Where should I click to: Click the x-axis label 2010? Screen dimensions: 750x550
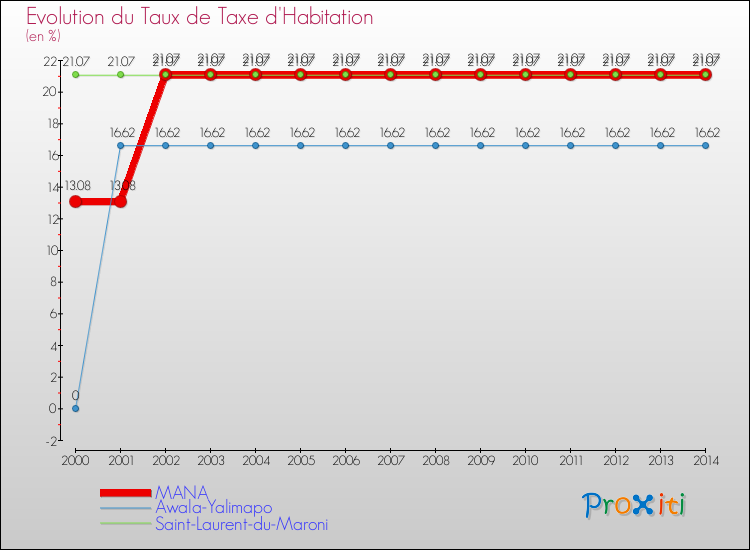(x=526, y=461)
